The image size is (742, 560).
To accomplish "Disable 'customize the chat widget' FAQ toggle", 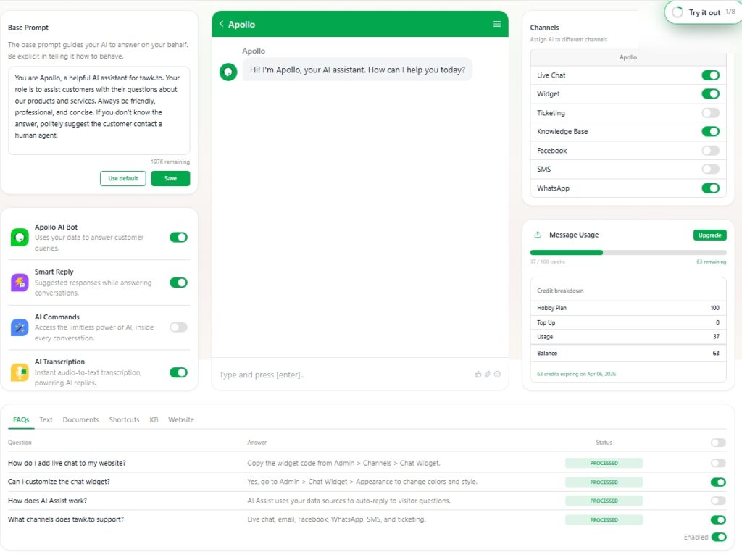I will 718,482.
